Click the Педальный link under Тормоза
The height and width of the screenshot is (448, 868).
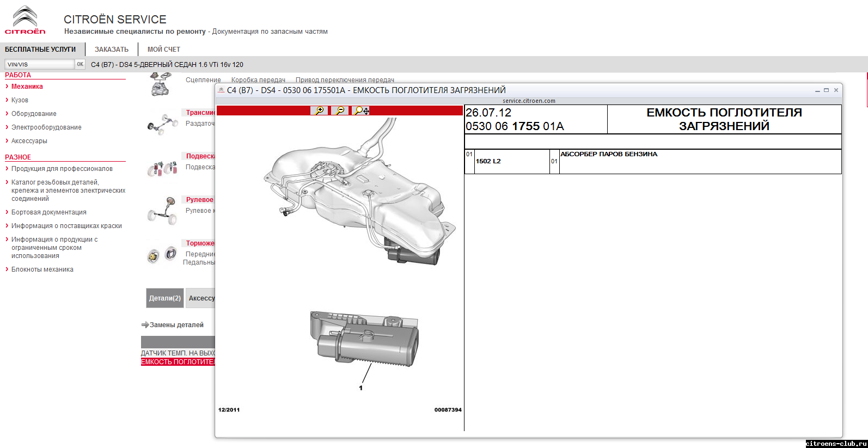(199, 262)
